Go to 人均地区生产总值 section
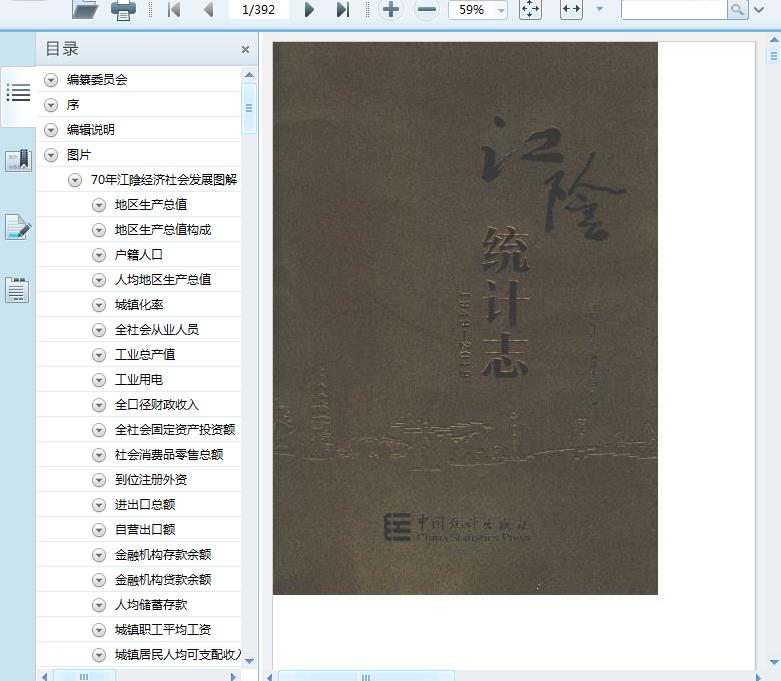The width and height of the screenshot is (781, 681). [x=163, y=280]
